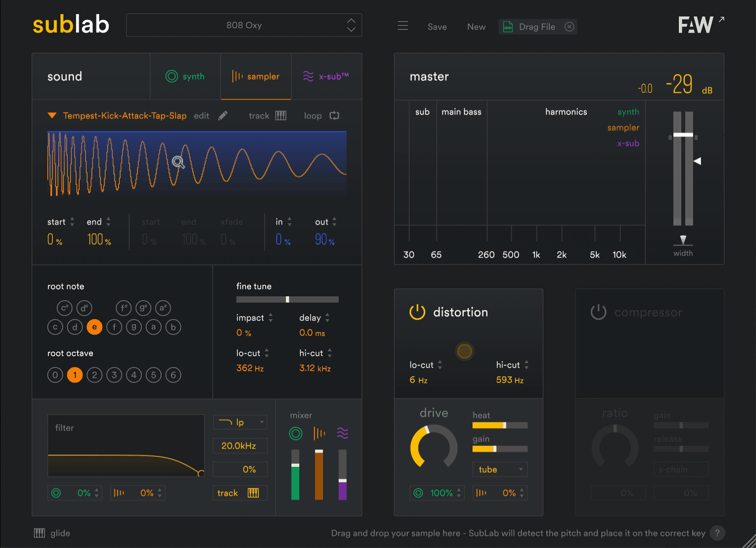Click the filter sampler amount icon
Viewport: 756px width, 548px height.
point(119,493)
